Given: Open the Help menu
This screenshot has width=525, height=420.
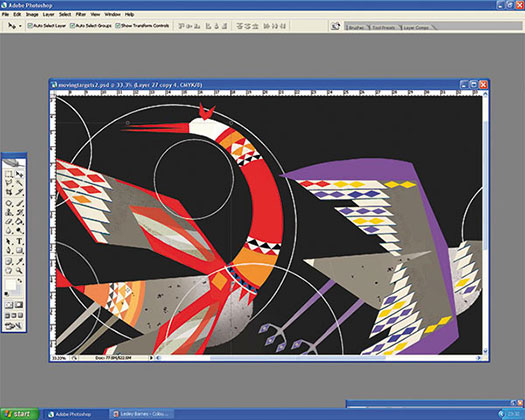Looking at the screenshot, I should [x=130, y=14].
